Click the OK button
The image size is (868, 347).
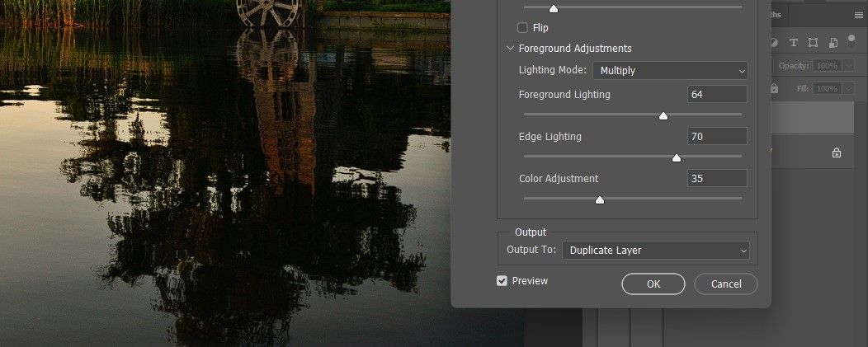653,284
